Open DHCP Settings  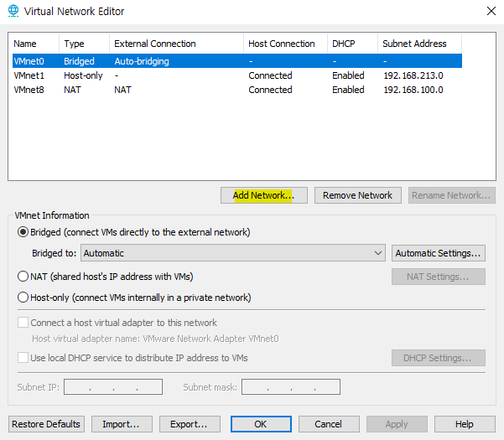pos(439,358)
